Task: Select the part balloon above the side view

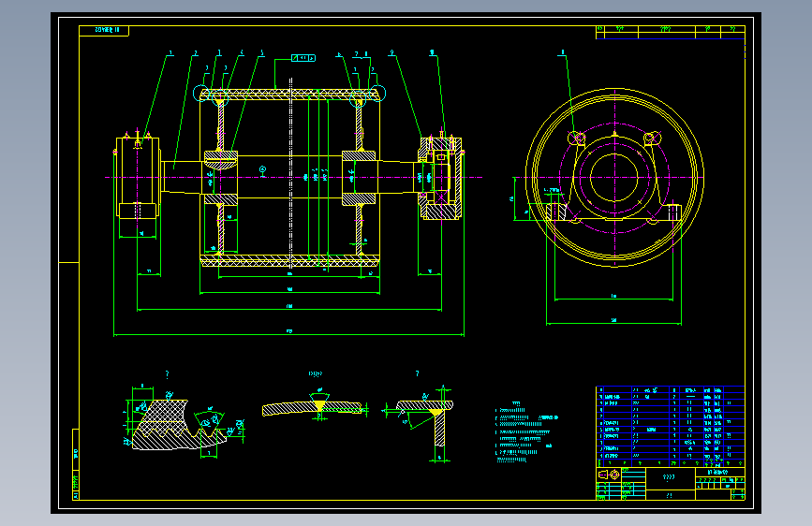Action: (562, 52)
